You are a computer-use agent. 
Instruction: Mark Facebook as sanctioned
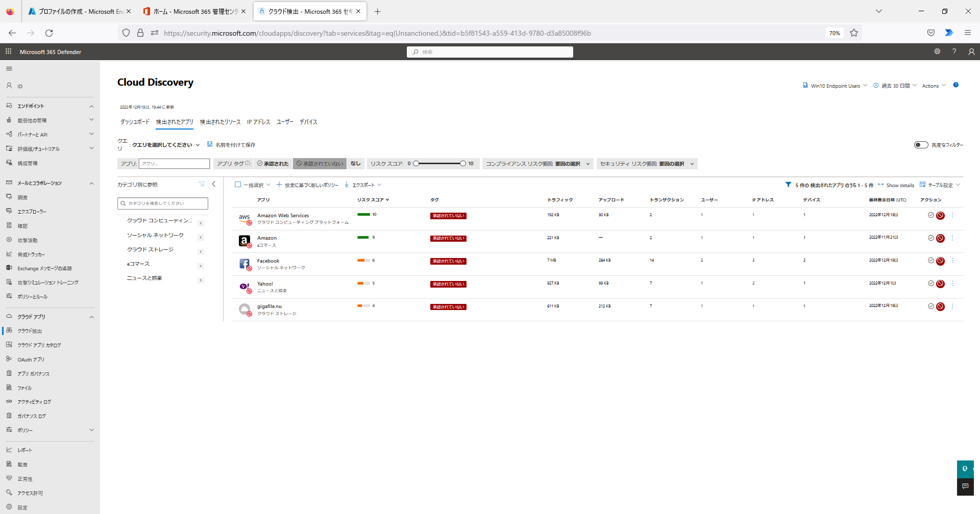(x=931, y=261)
